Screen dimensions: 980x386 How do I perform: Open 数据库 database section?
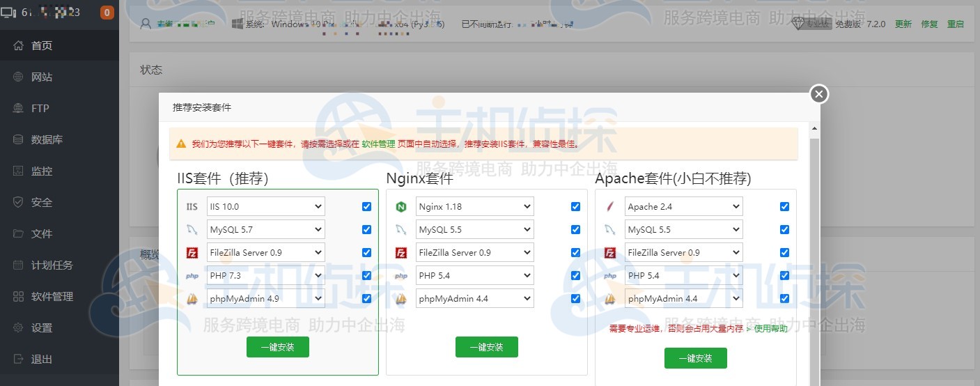[x=59, y=139]
